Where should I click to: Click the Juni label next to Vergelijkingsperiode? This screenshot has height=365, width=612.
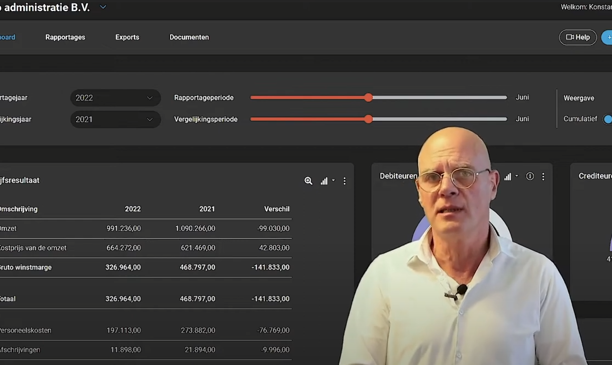click(522, 119)
